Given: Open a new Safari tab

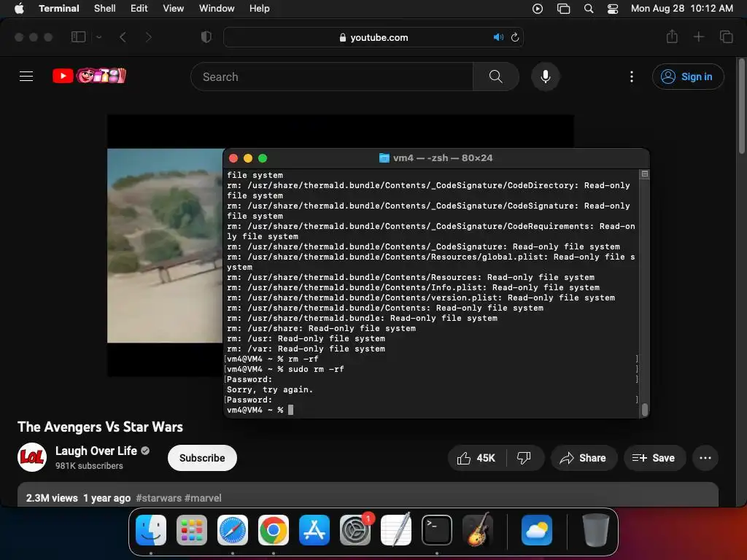Looking at the screenshot, I should 698,36.
